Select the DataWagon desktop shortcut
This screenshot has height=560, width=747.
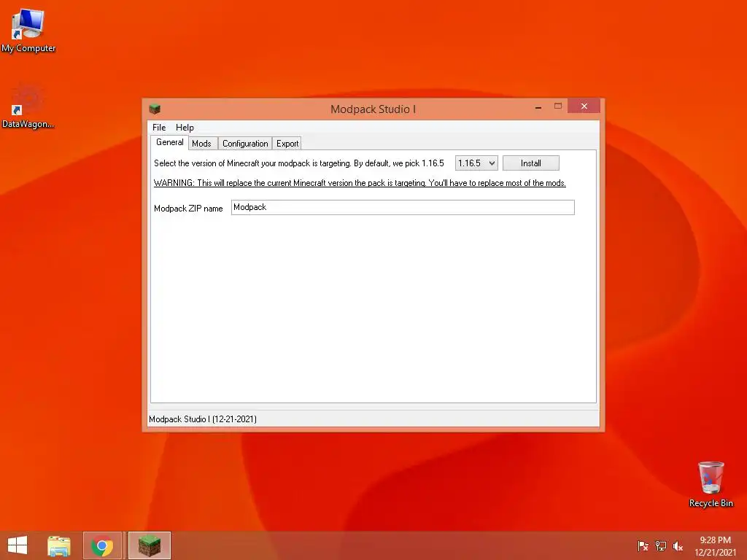tap(28, 106)
